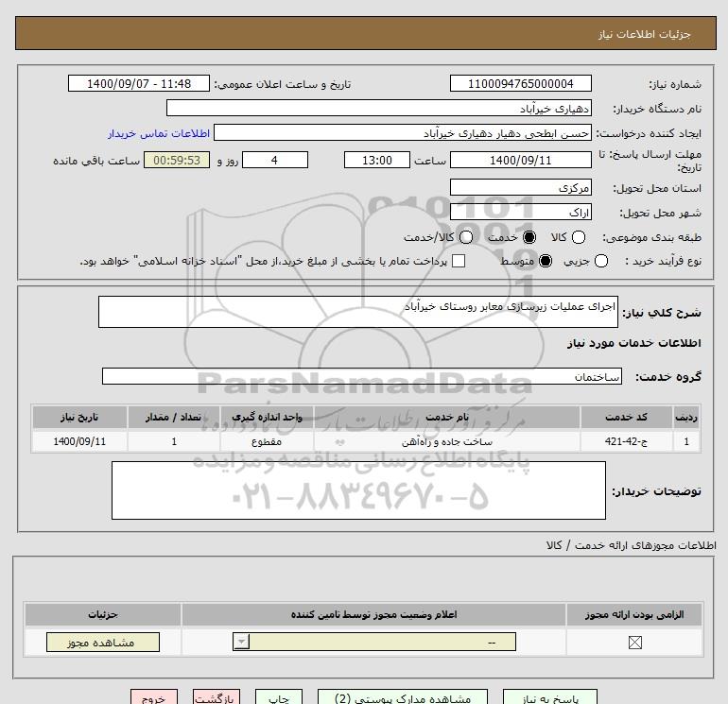This screenshot has height=704, width=728.
Task: Click the ردیف column header
Action: click(686, 417)
